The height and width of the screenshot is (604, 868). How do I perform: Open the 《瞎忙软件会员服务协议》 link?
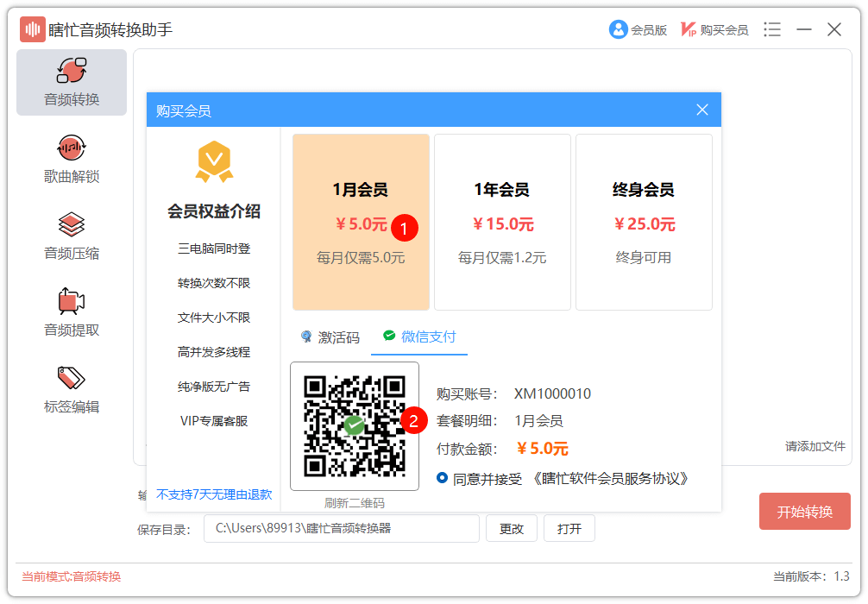pos(611,479)
